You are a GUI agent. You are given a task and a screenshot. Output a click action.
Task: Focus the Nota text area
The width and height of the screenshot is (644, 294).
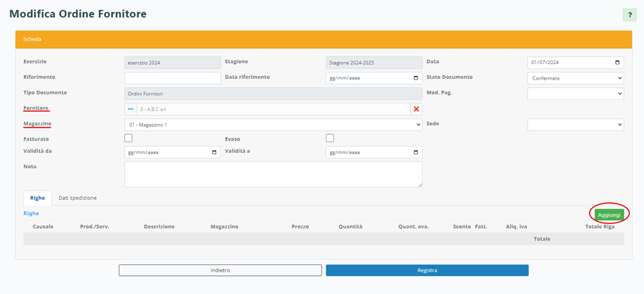(x=273, y=174)
